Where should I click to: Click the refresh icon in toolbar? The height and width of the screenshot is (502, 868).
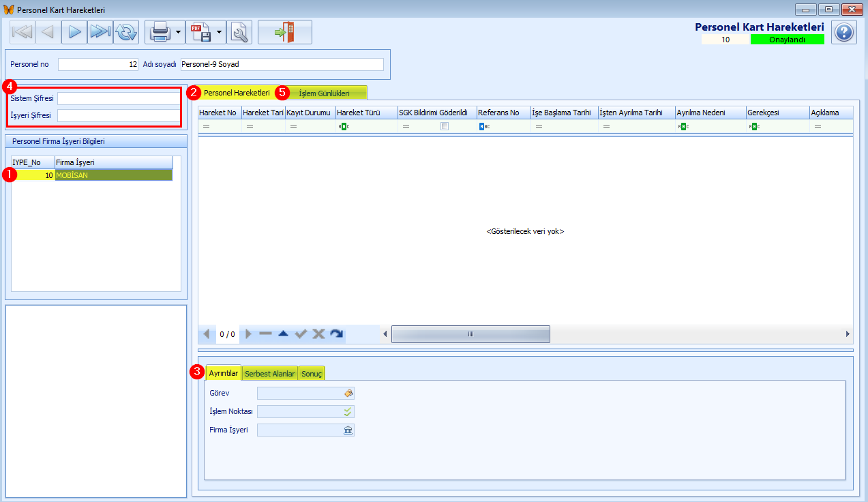(x=126, y=32)
